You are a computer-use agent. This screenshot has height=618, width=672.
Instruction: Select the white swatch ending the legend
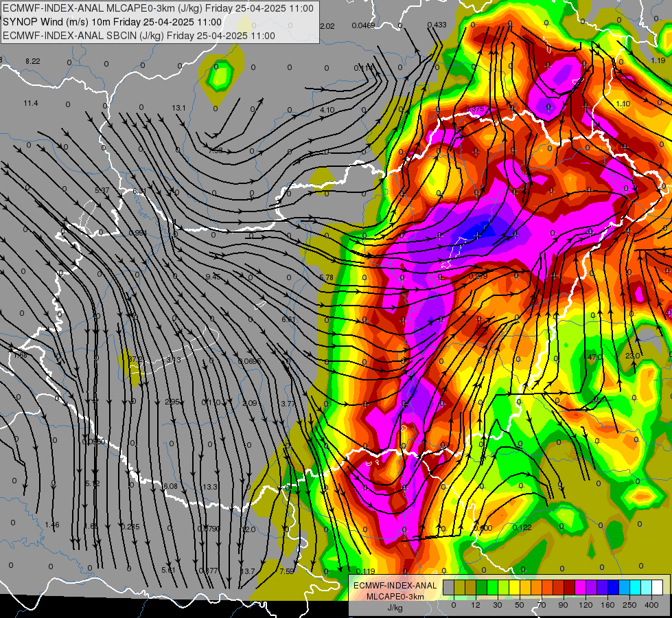click(657, 587)
